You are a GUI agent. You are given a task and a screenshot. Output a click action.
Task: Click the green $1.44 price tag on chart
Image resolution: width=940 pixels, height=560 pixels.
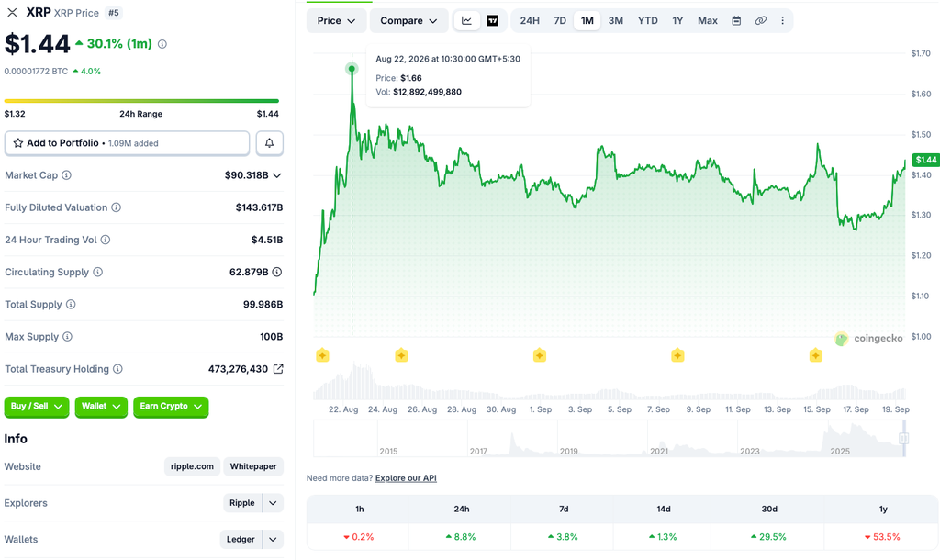point(925,160)
